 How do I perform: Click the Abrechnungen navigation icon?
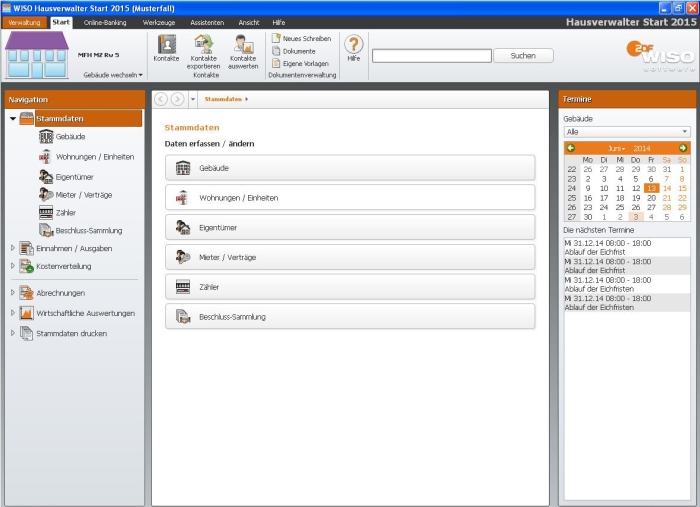pos(26,293)
